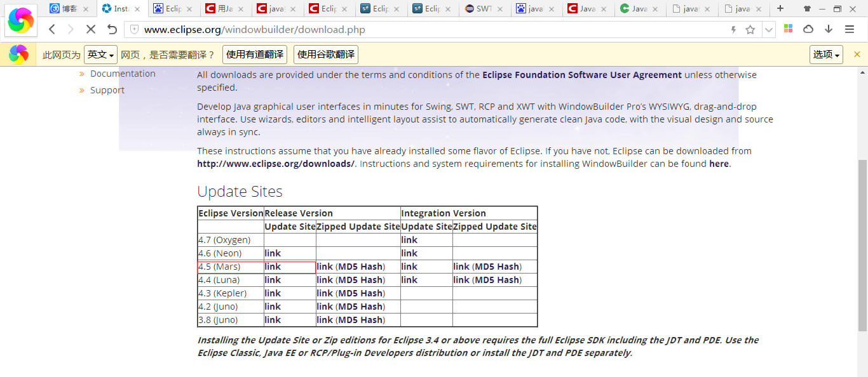
Task: Open Luna 4.4 integration zipped update link
Action: tap(461, 280)
